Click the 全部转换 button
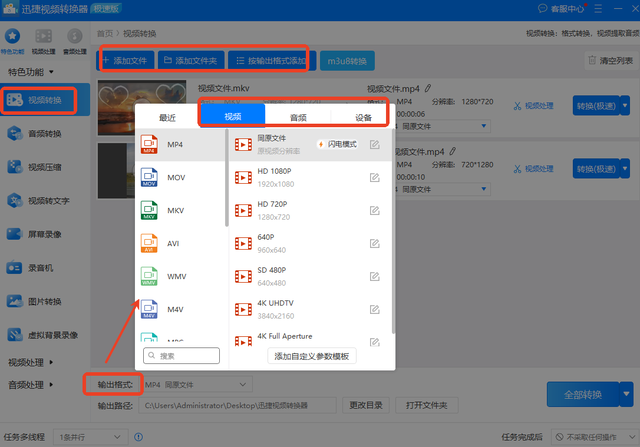This screenshot has width=640, height=447. pos(583,394)
